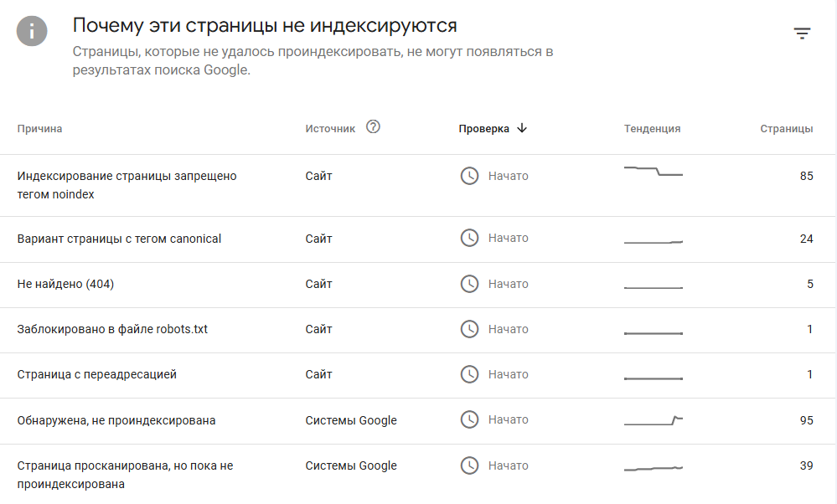Click the 'Начато' status in the last row
Image resolution: width=837 pixels, height=504 pixels.
[509, 465]
